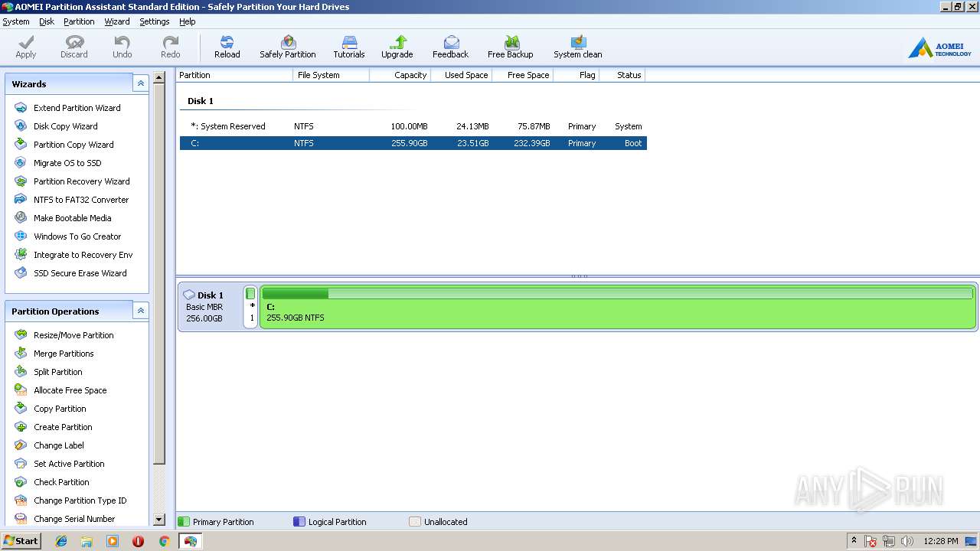Click the sidebar scroll-up arrow

[x=159, y=77]
